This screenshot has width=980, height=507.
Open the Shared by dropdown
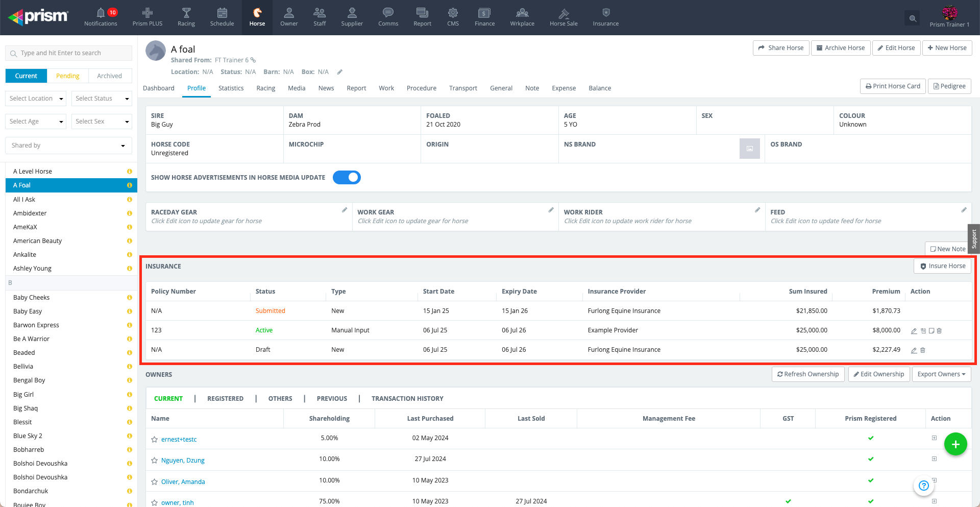point(68,146)
